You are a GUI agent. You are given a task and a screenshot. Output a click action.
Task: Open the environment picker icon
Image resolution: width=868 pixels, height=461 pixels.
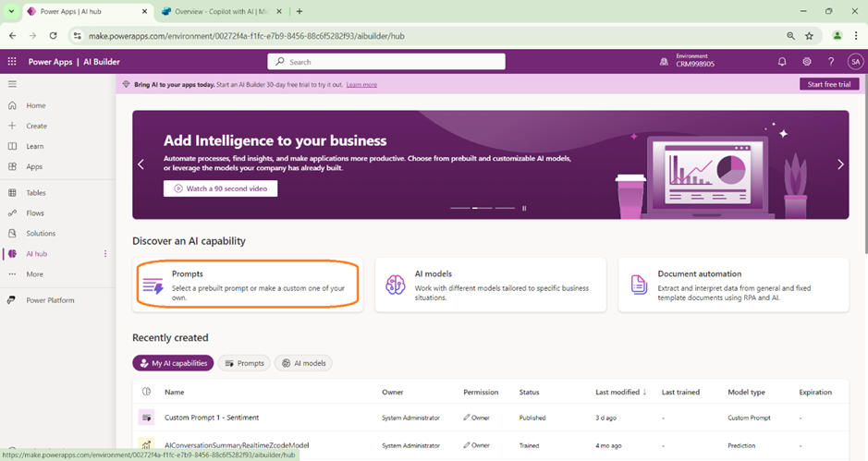[664, 62]
